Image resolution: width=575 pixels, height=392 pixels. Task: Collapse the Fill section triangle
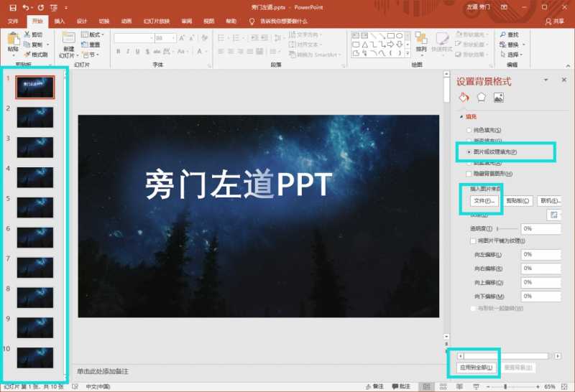click(x=461, y=116)
